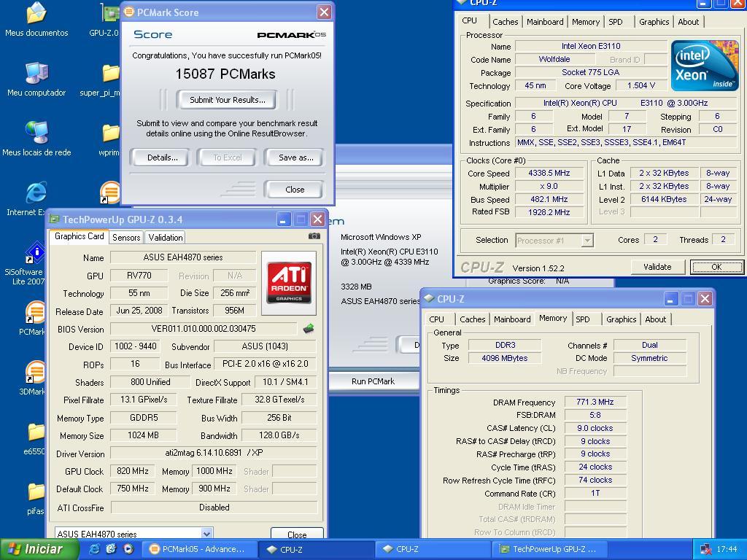
Task: Click Validate button in CPU-Z
Action: click(x=657, y=267)
